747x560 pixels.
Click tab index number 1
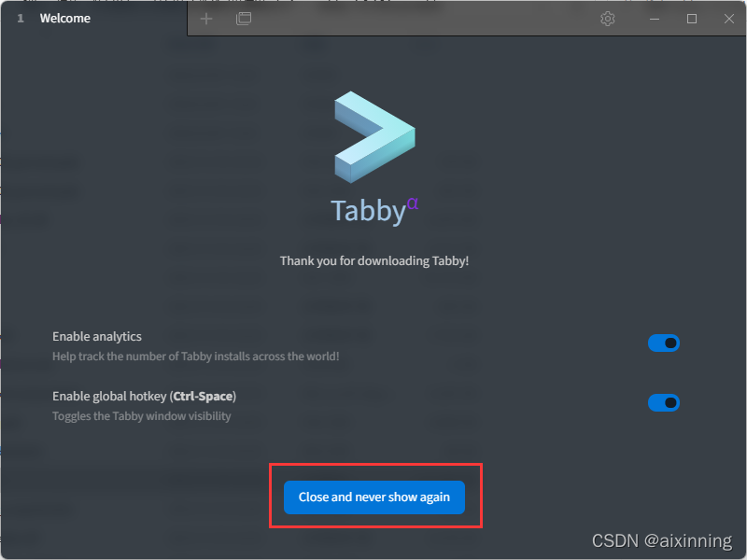pyautogui.click(x=20, y=19)
